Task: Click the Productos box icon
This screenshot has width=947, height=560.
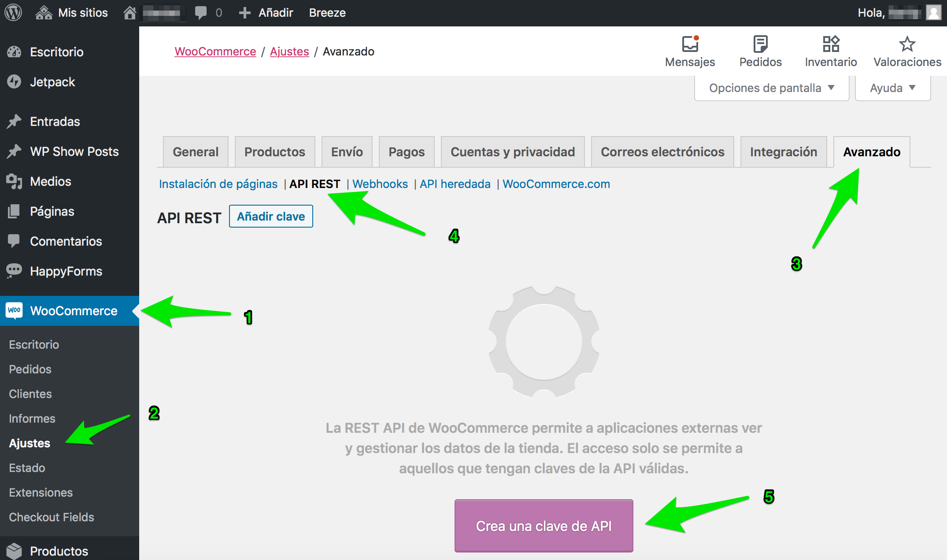Action: coord(14,551)
